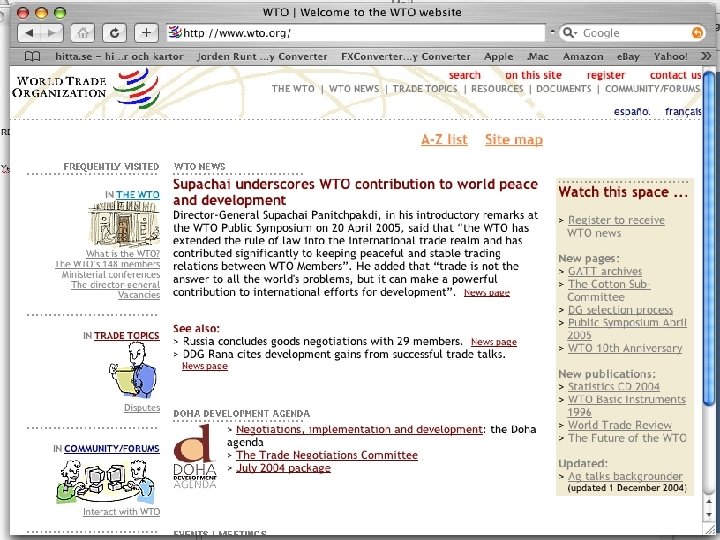Click the 'What is the WTO?' link

[x=123, y=253]
